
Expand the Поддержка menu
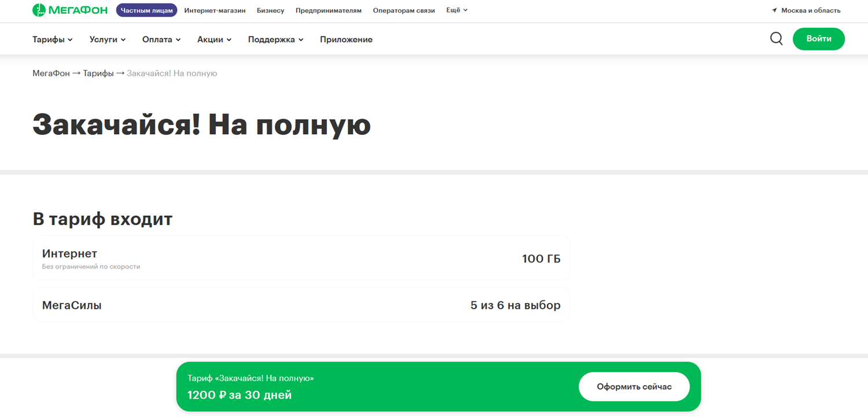(x=276, y=39)
